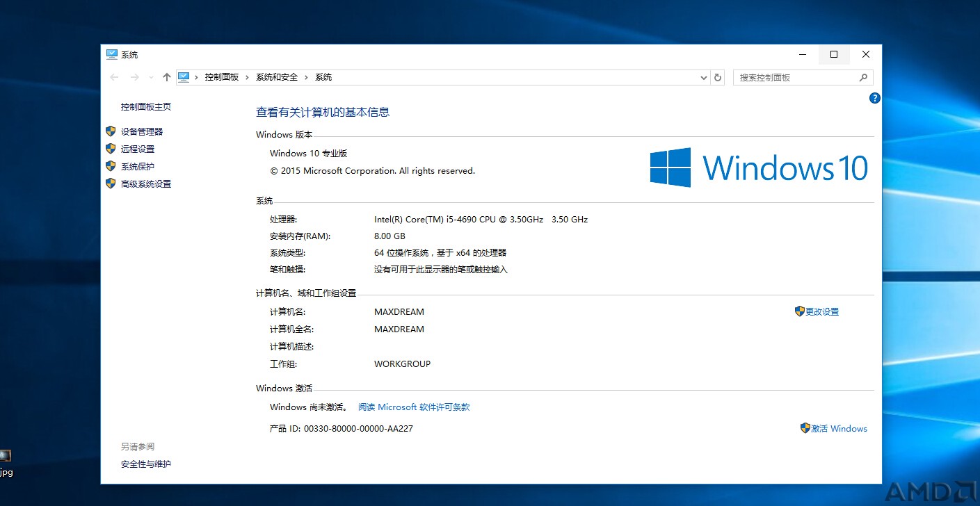Viewport: 980px width, 506px height.
Task: Select product ID 00330-80000-00000-AA227 text
Action: tap(358, 429)
